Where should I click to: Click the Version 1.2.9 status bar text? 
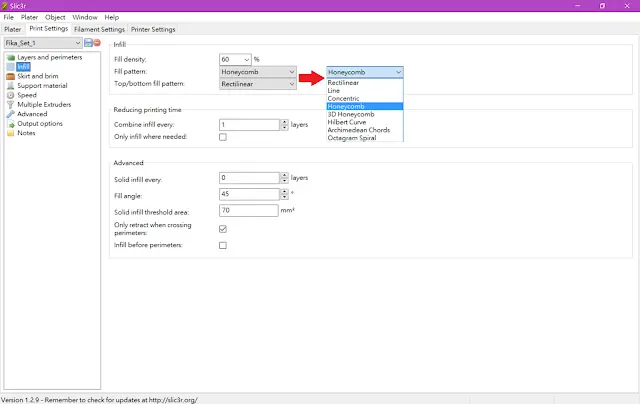click(99, 400)
